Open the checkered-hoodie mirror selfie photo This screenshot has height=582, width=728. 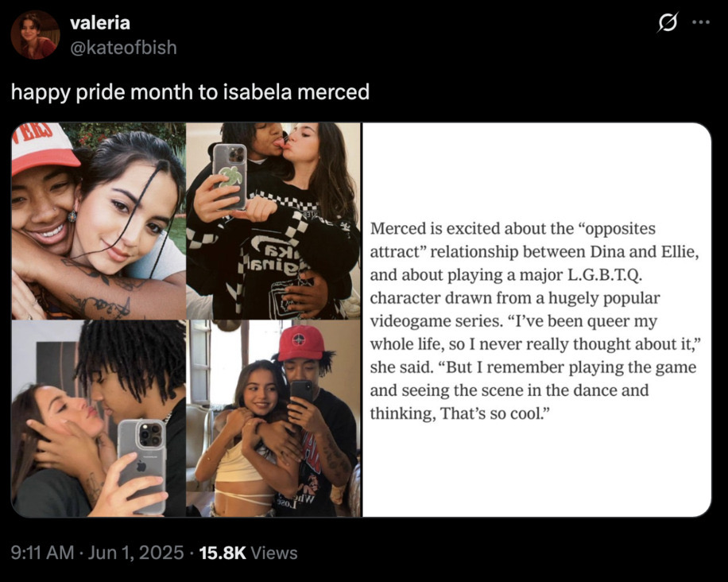pos(273,220)
